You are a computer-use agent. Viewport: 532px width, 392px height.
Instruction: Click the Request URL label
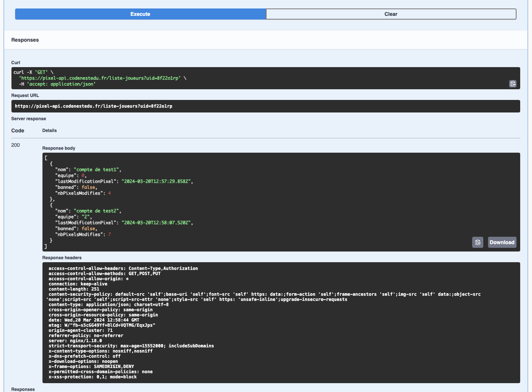click(x=25, y=96)
